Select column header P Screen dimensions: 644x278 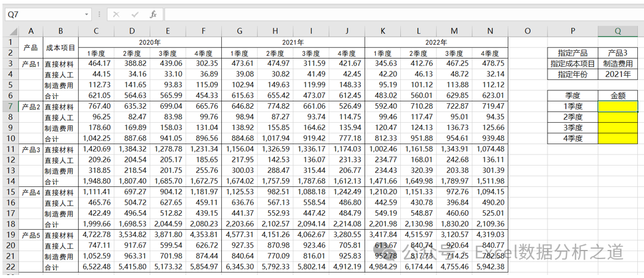[573, 32]
